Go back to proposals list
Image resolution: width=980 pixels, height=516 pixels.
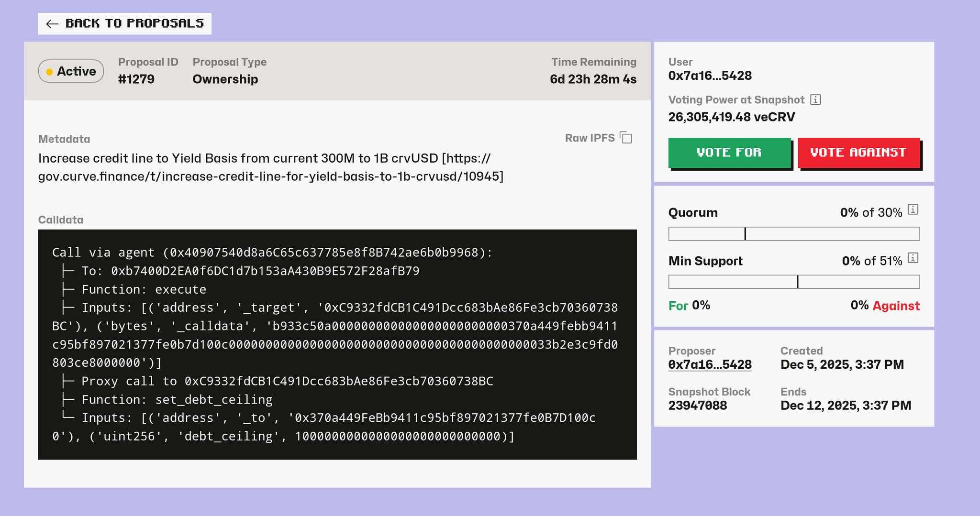pos(125,23)
